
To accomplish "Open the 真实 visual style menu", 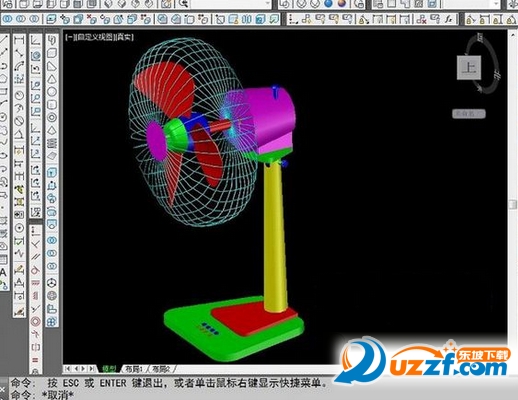I will [124, 37].
